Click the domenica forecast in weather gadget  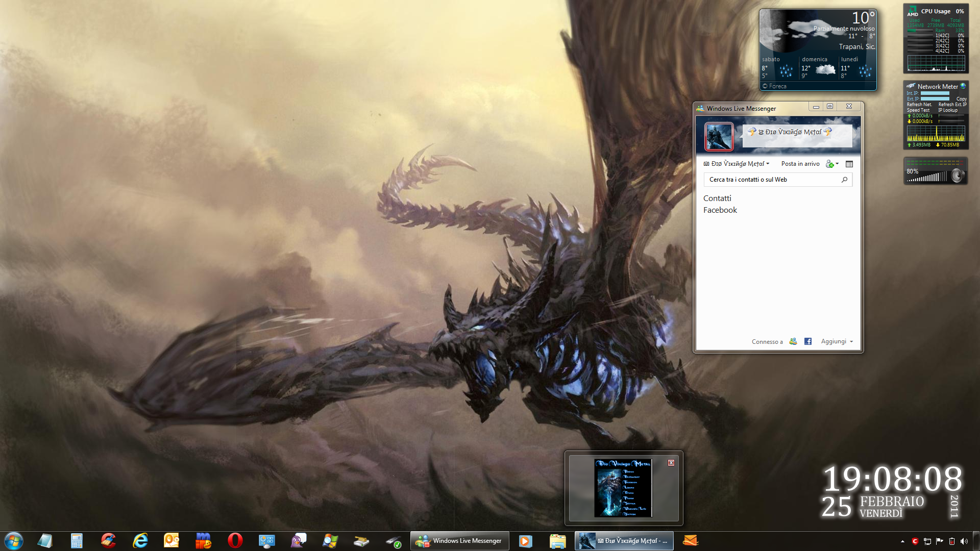pyautogui.click(x=819, y=68)
